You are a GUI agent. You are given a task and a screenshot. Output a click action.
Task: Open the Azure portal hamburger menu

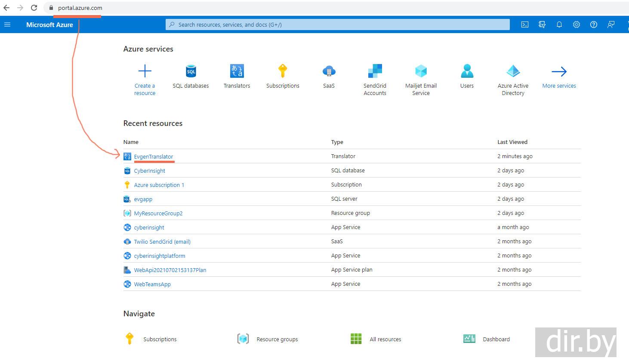point(7,25)
